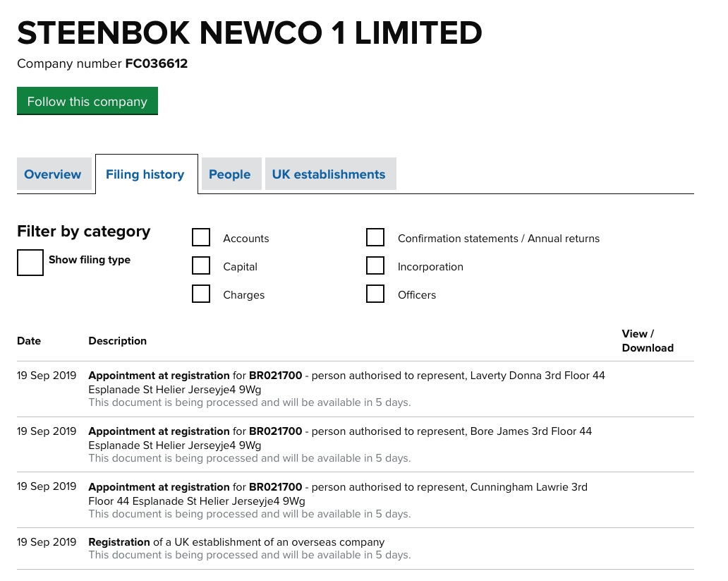Click the Follow this company button
Viewport: 728px width, 581px height.
click(x=87, y=101)
